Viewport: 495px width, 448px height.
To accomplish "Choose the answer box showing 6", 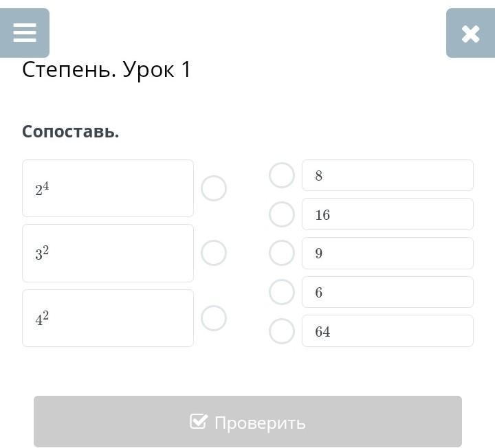I will (x=387, y=292).
